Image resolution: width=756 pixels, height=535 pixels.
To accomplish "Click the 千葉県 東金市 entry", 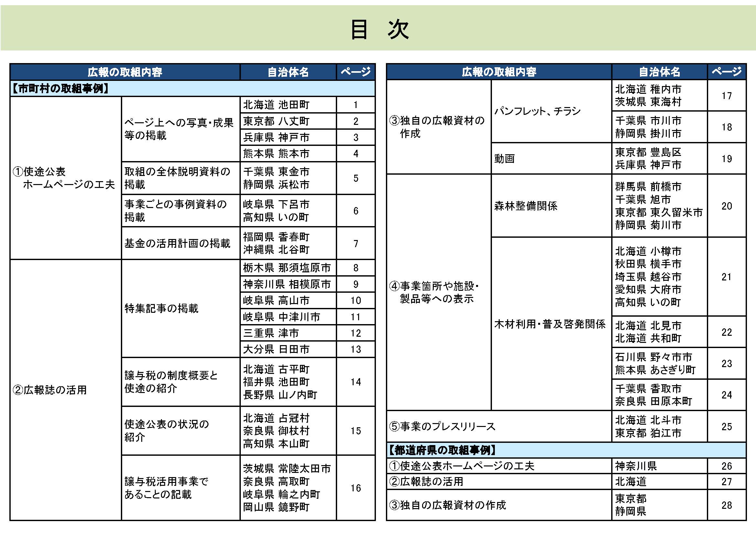I will tap(276, 172).
